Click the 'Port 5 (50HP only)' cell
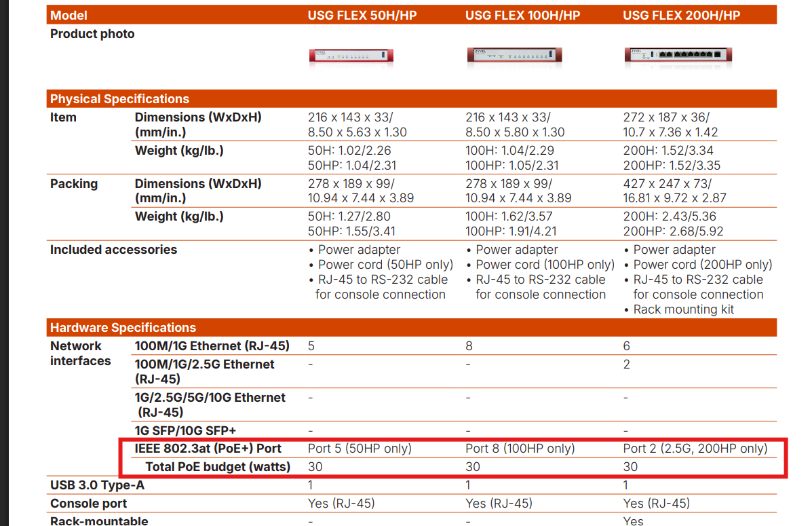The width and height of the screenshot is (812, 526). pos(360,449)
